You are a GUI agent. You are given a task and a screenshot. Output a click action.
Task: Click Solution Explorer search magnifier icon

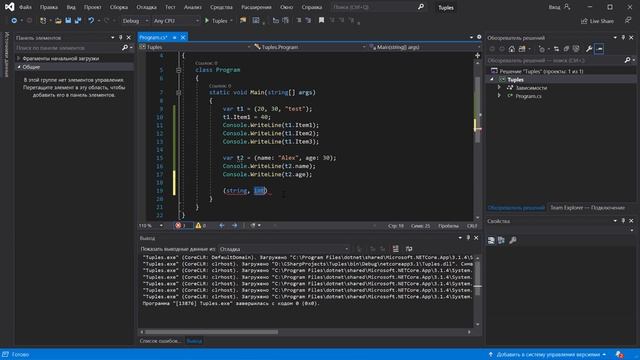coord(627,60)
